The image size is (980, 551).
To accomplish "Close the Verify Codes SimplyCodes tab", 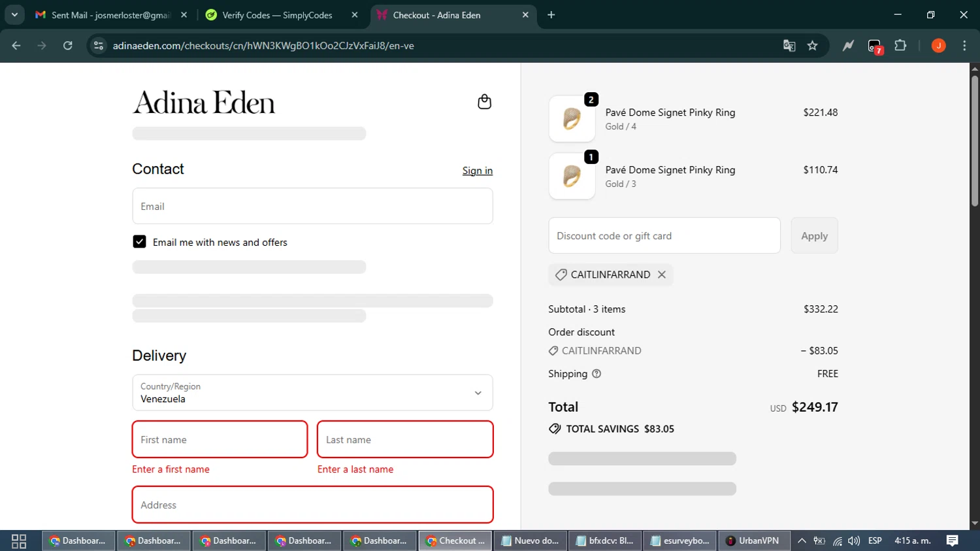I will (355, 14).
